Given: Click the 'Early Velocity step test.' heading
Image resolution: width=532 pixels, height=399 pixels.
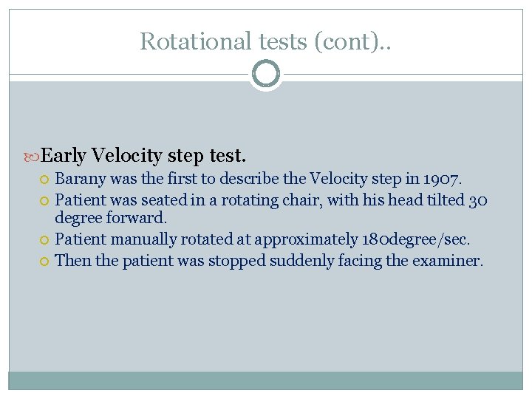Looking at the screenshot, I should [143, 156].
